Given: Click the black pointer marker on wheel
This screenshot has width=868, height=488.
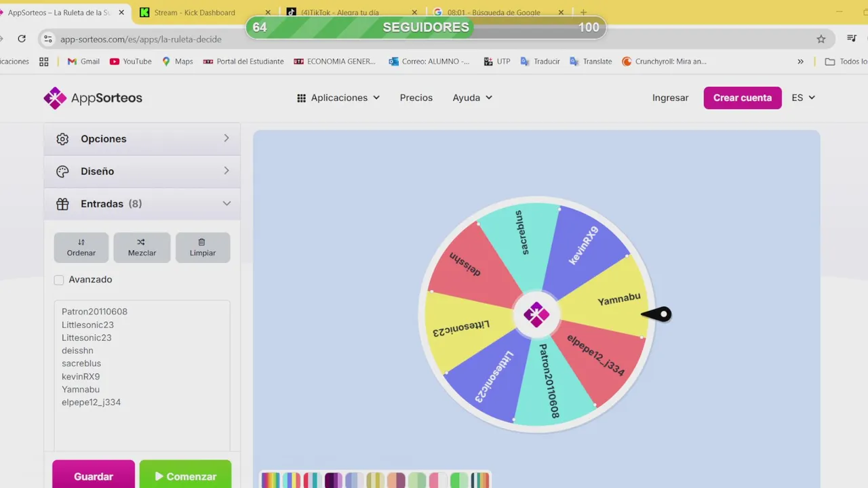Looking at the screenshot, I should pyautogui.click(x=656, y=314).
